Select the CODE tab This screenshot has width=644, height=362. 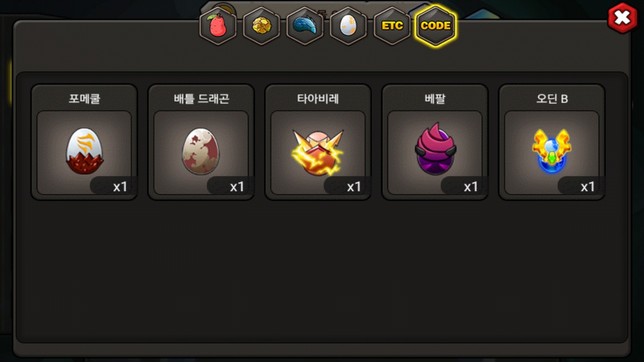point(436,26)
